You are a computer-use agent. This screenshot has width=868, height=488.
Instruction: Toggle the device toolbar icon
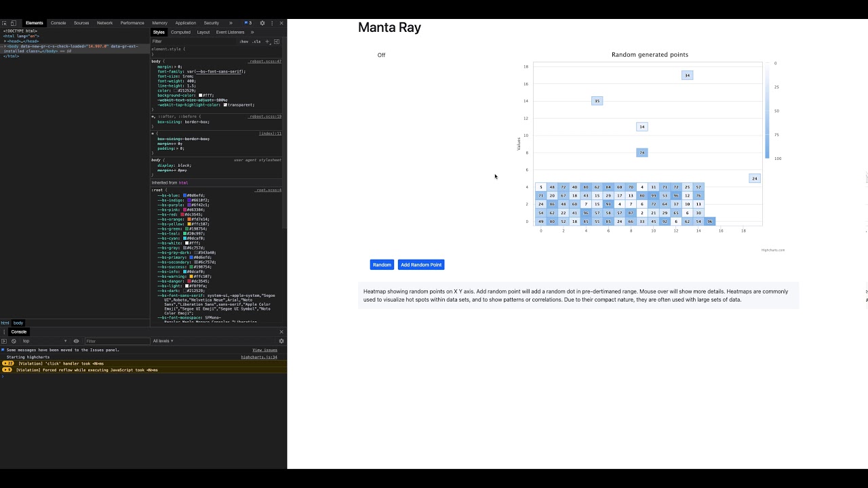coord(14,23)
